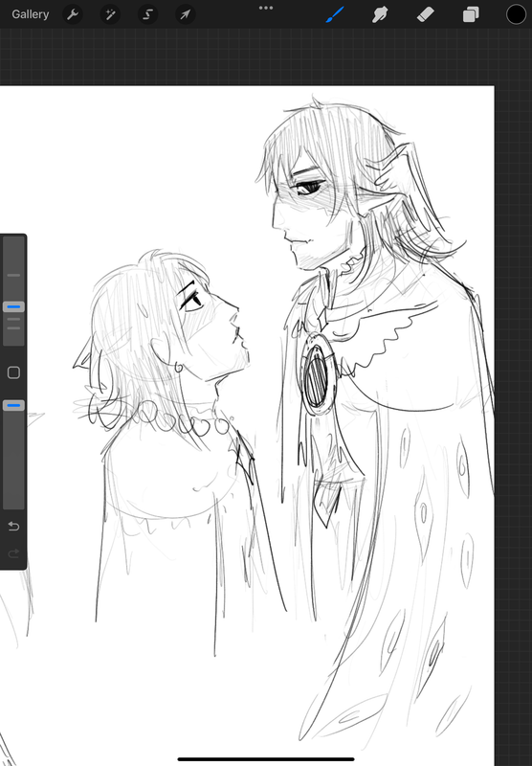Image resolution: width=532 pixels, height=766 pixels.
Task: Select the Smudge tool
Action: pyautogui.click(x=380, y=14)
